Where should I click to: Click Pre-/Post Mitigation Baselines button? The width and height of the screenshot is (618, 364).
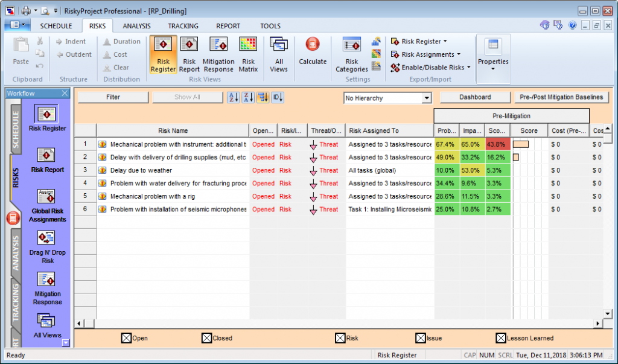pyautogui.click(x=561, y=97)
